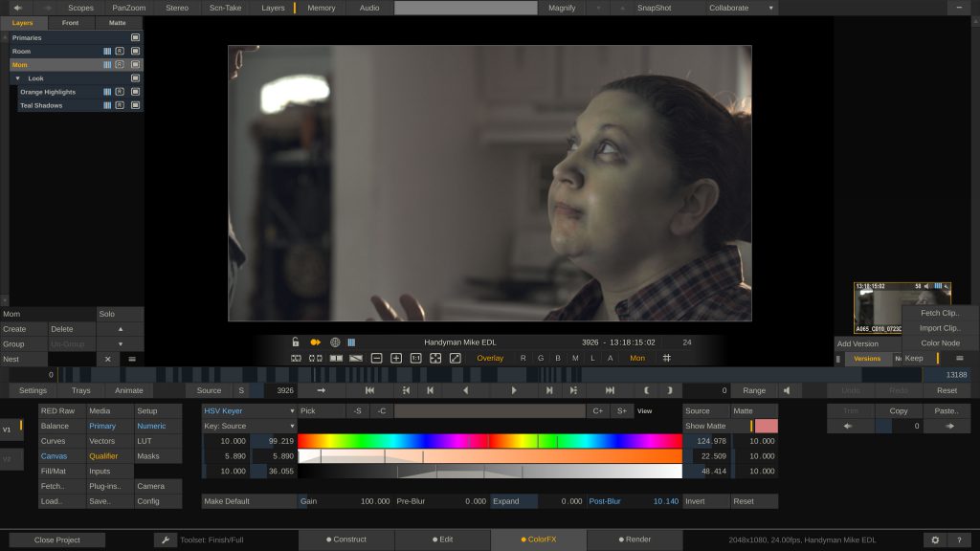Open the Matte tab in the layers panel
The image size is (980, 551).
118,22
